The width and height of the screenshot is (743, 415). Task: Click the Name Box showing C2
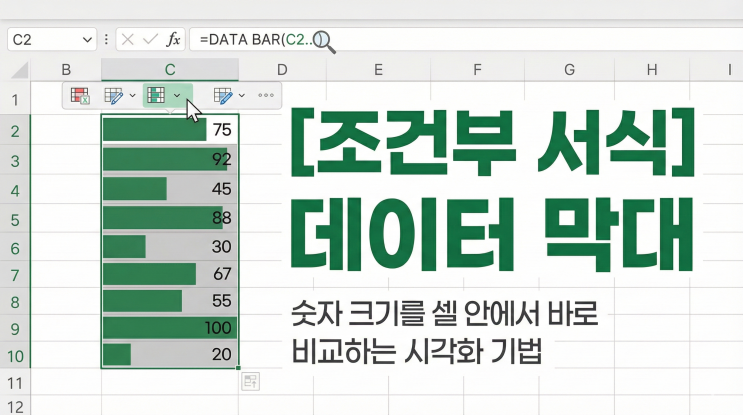pyautogui.click(x=52, y=39)
